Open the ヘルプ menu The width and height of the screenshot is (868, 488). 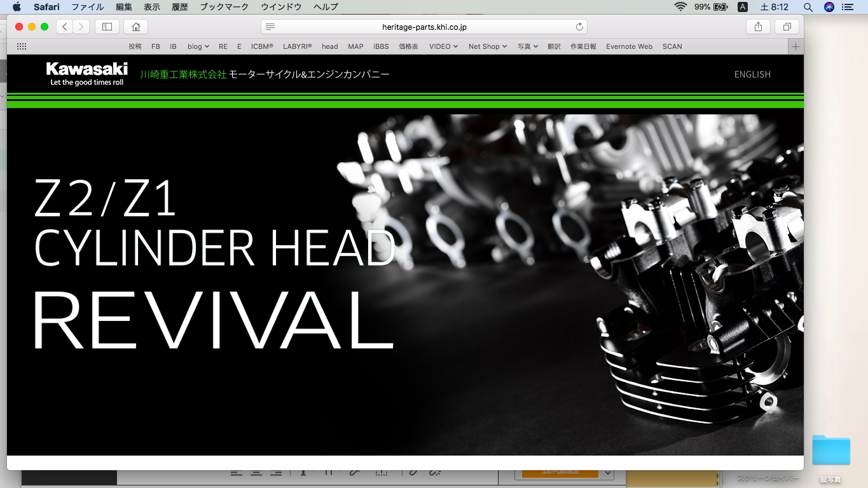(326, 7)
